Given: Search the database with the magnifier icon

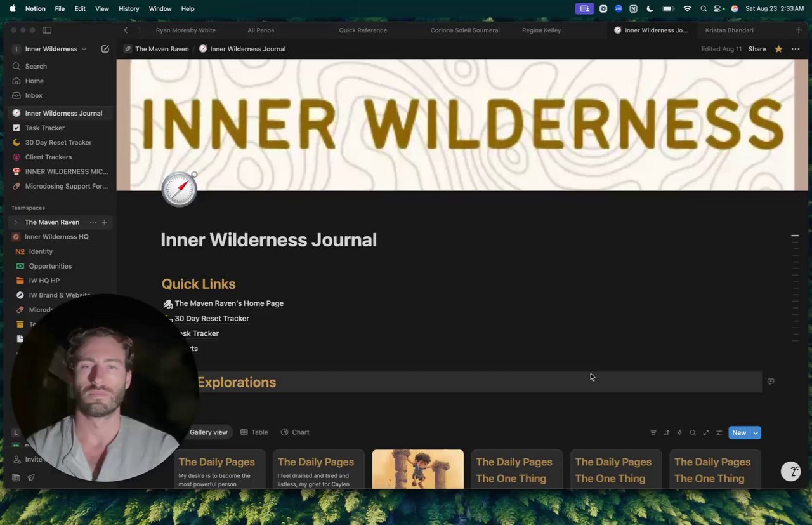Looking at the screenshot, I should [x=693, y=432].
